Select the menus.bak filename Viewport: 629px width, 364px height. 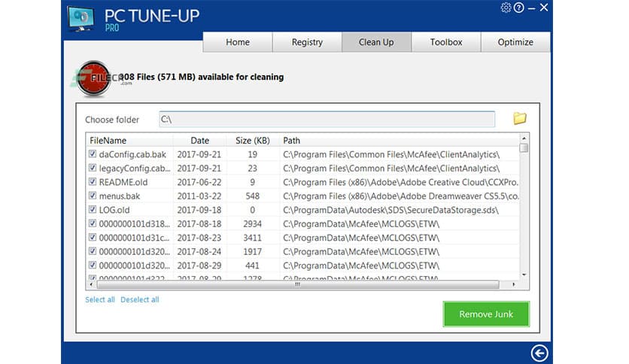pos(120,196)
